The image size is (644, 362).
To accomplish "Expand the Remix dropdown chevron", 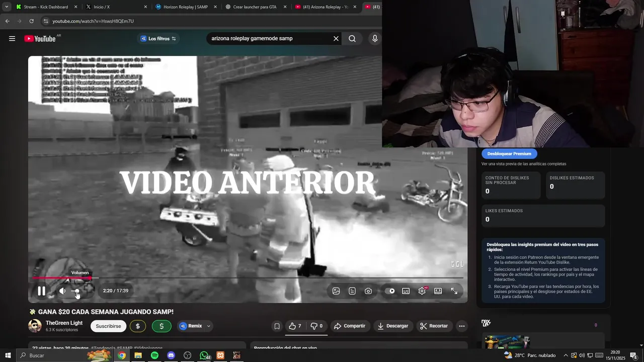I will tap(208, 326).
